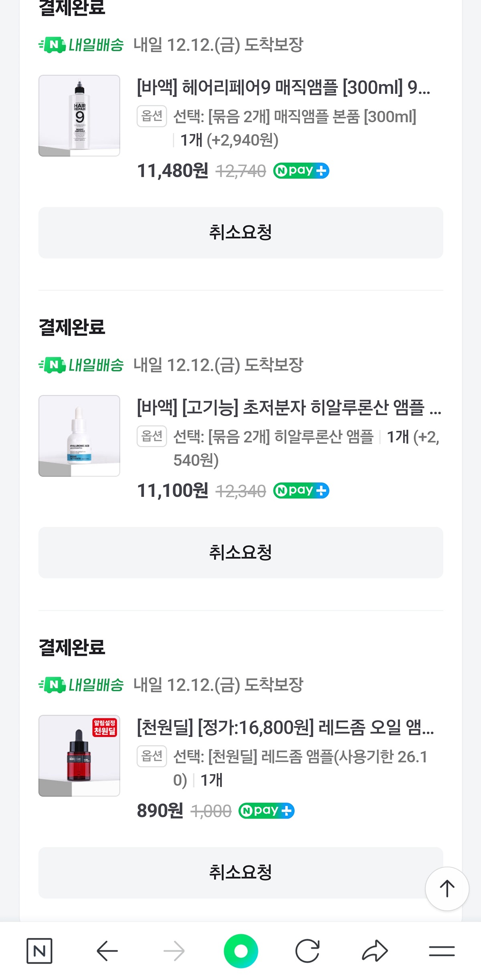Request cancellation for hair repair ampoule order
The width and height of the screenshot is (481, 980).
(240, 232)
